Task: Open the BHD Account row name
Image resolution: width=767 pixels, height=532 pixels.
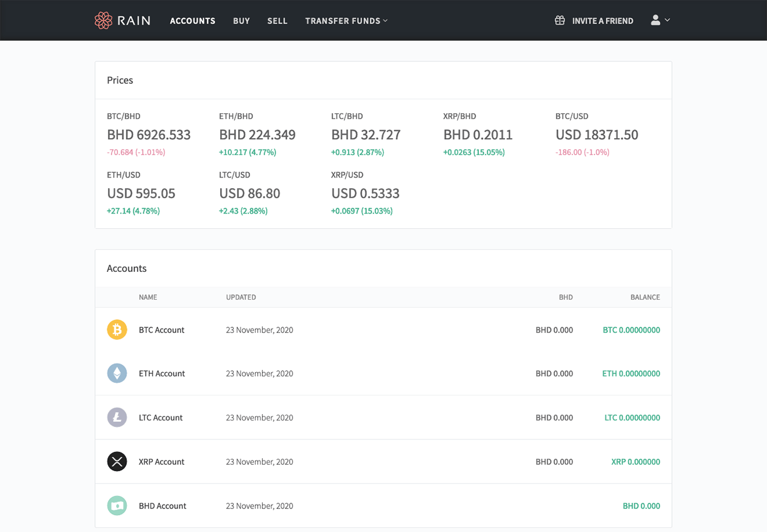Action: point(162,506)
